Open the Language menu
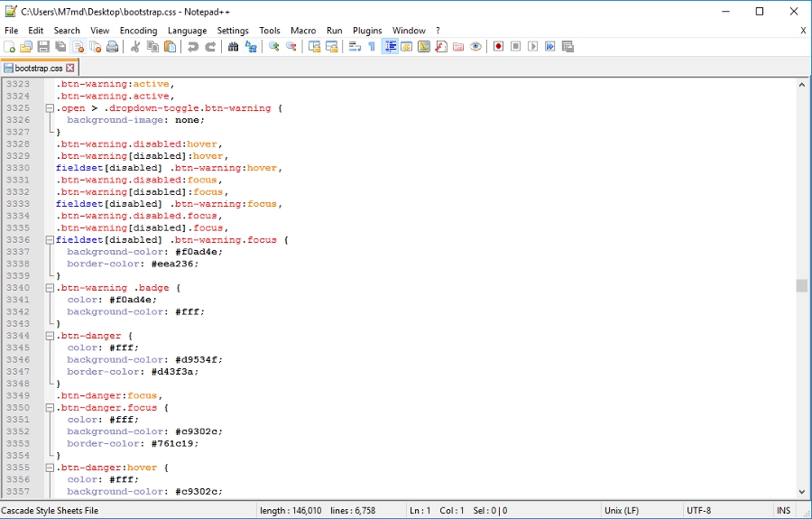 pyautogui.click(x=187, y=31)
